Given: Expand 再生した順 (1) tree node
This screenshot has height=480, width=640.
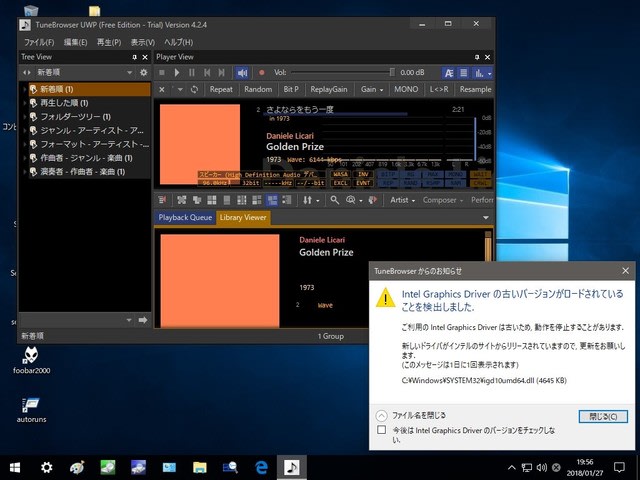Looking at the screenshot, I should (x=24, y=103).
